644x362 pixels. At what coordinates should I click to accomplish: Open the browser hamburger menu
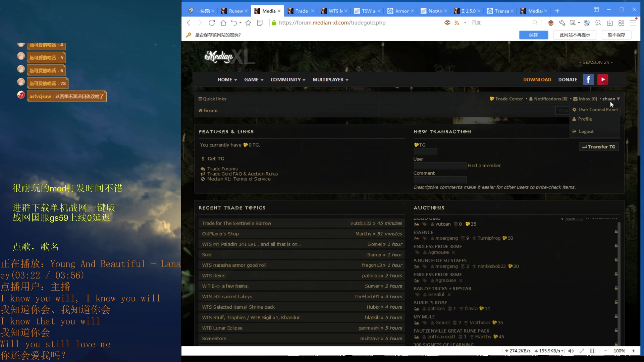point(633,23)
